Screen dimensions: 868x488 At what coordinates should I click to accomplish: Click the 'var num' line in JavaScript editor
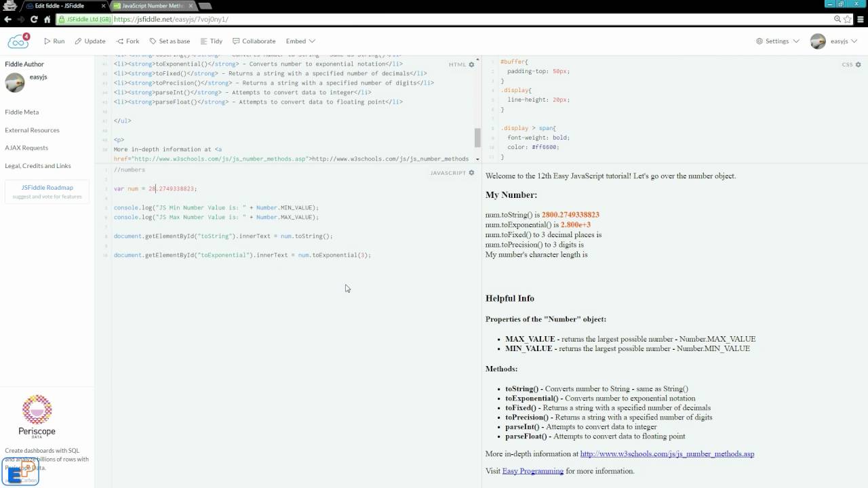pyautogui.click(x=155, y=188)
